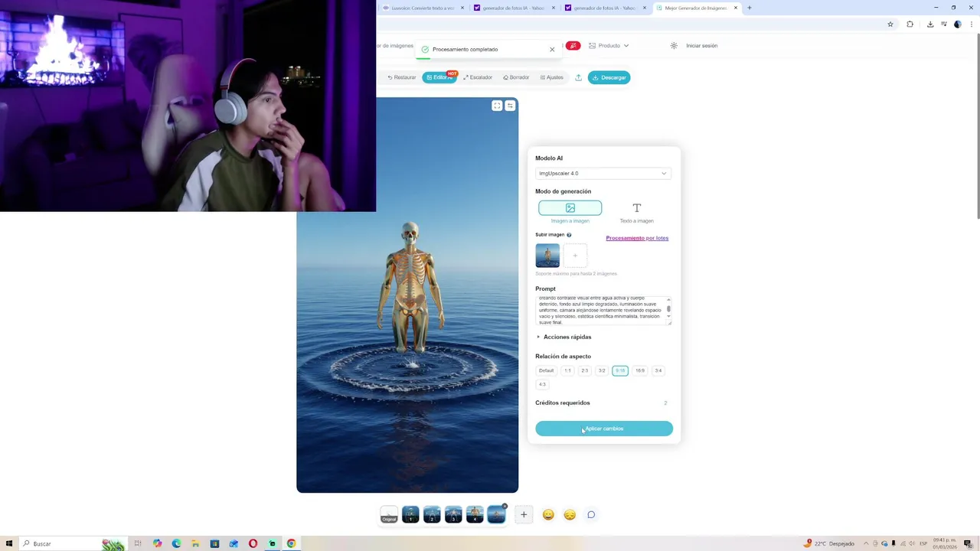Add another image with plus box
Image resolution: width=980 pixels, height=551 pixels.
(x=575, y=256)
